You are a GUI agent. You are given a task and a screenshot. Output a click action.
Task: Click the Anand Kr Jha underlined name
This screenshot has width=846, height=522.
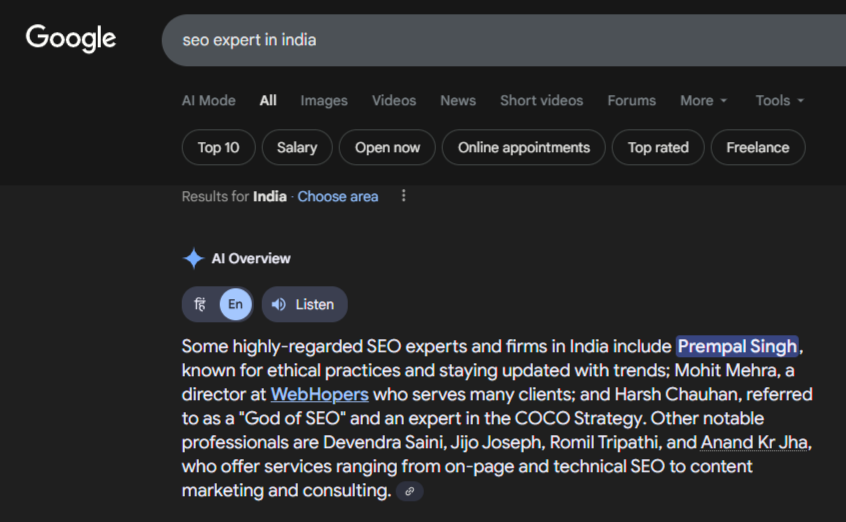click(x=754, y=443)
